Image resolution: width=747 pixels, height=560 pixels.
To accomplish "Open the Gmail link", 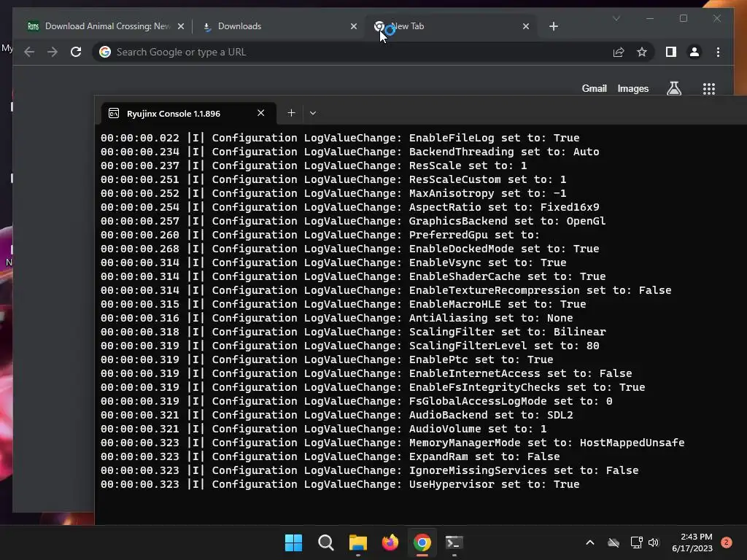I will click(594, 88).
